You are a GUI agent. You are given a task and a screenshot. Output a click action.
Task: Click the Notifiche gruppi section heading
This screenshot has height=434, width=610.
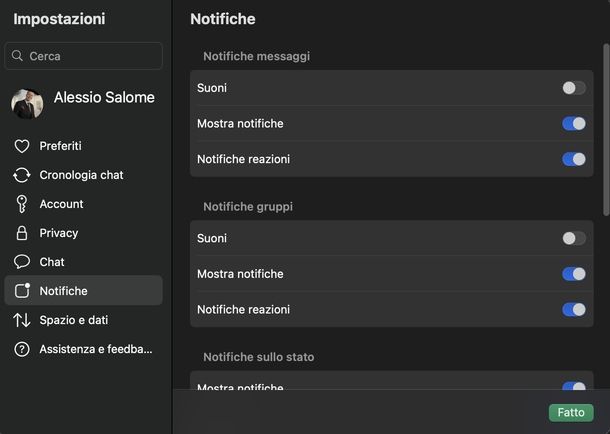[248, 206]
